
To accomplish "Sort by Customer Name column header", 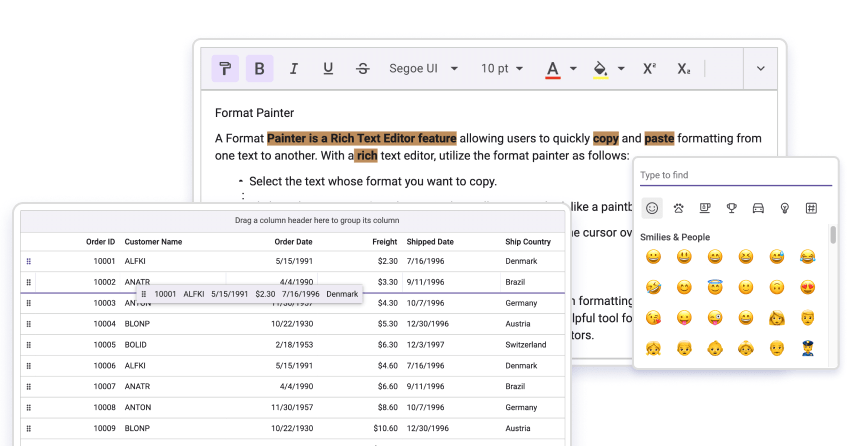I will pyautogui.click(x=153, y=242).
